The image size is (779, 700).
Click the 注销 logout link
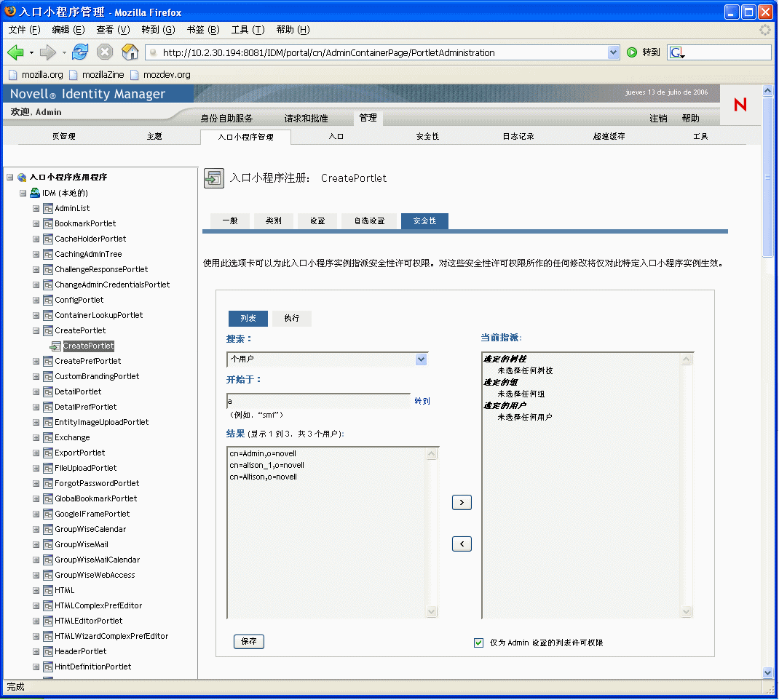(658, 118)
